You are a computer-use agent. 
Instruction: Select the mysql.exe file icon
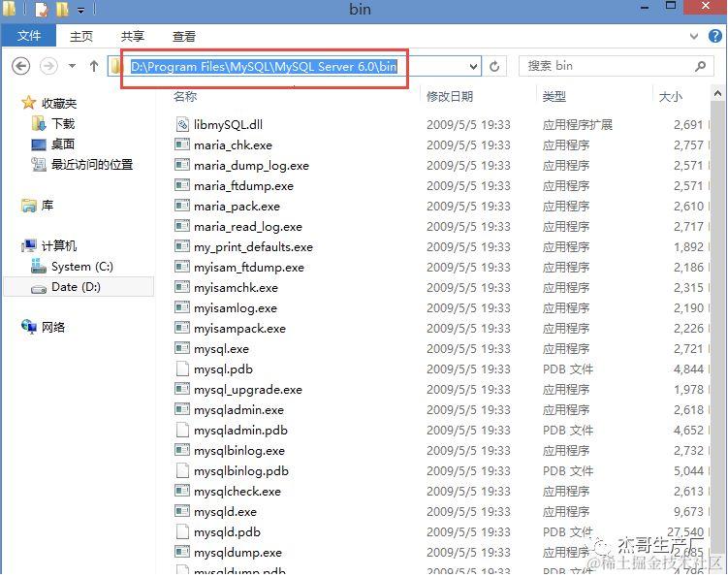pyautogui.click(x=182, y=348)
